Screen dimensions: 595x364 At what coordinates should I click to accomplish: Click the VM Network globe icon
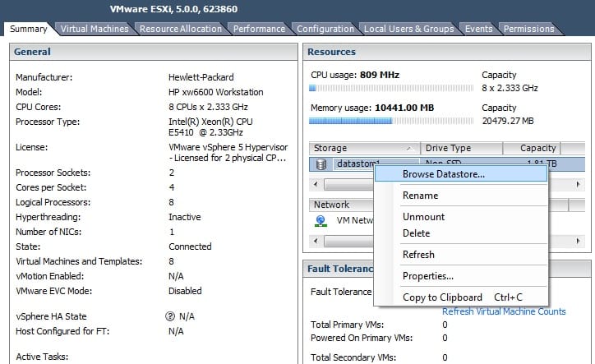[321, 220]
